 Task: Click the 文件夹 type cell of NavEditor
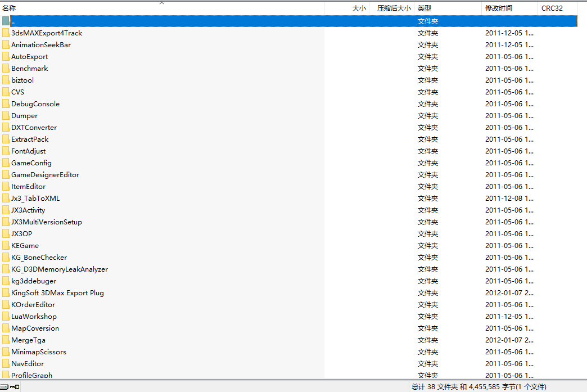click(x=428, y=363)
